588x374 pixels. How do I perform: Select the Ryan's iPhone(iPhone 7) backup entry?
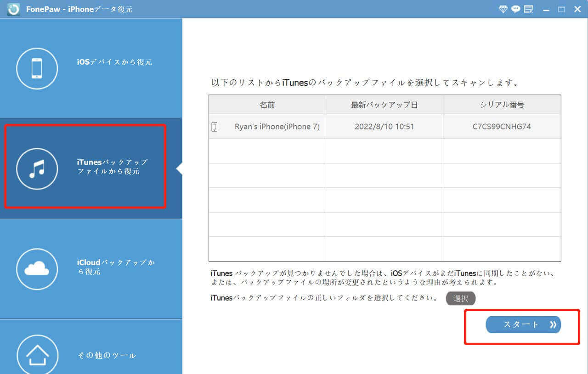pyautogui.click(x=277, y=127)
